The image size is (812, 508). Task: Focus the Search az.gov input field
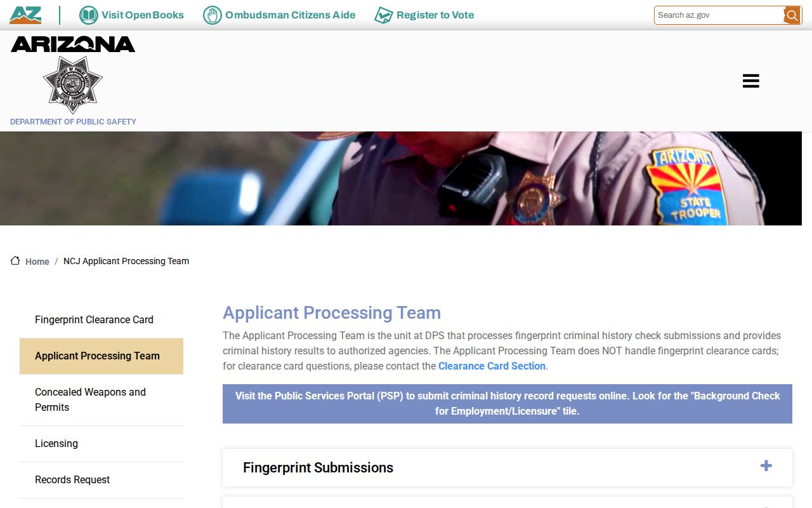[x=719, y=15]
